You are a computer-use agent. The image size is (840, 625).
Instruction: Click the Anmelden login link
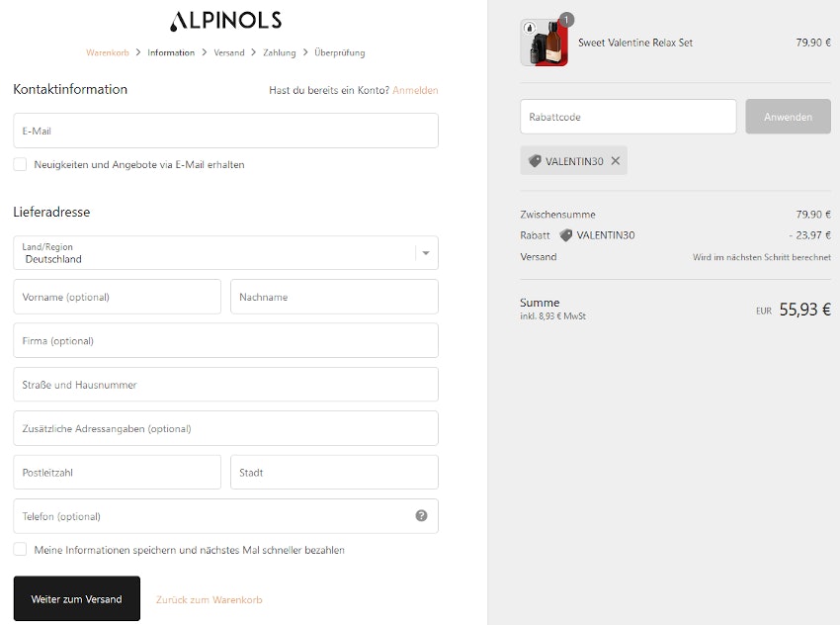[415, 90]
